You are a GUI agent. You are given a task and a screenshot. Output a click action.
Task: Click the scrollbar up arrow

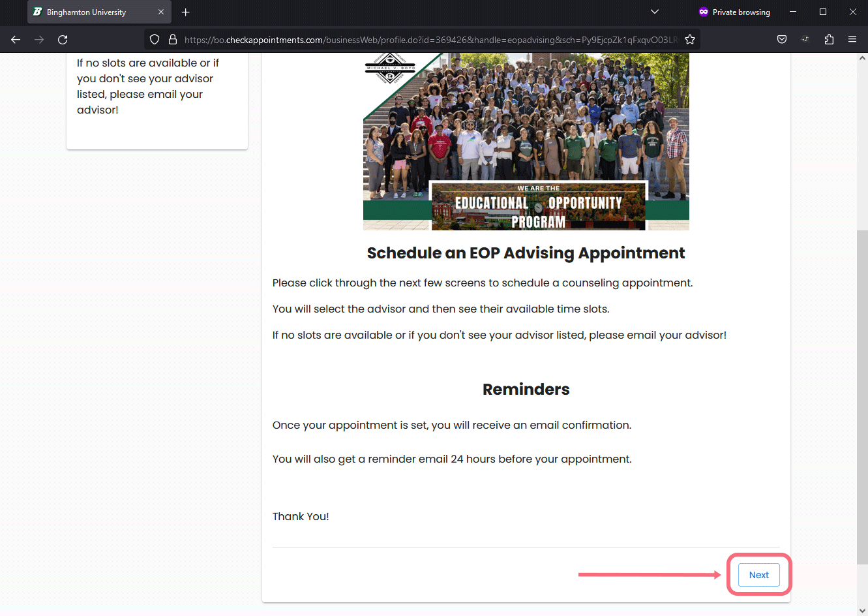click(862, 59)
